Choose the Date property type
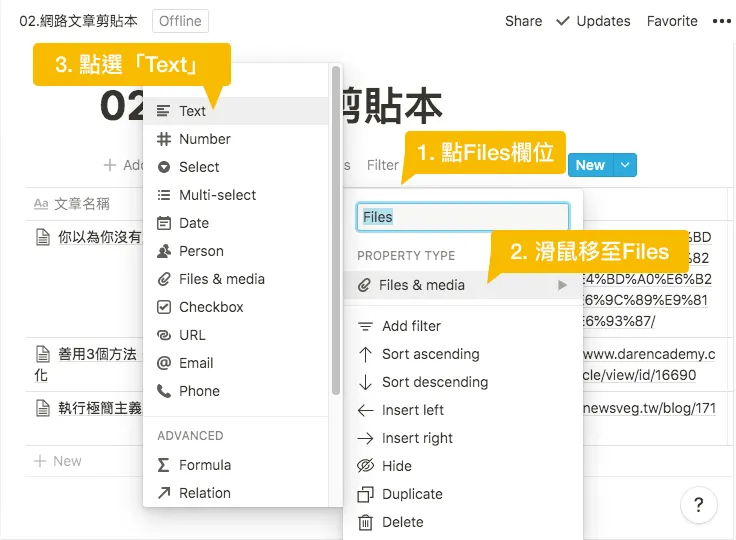The image size is (736, 540). pyautogui.click(x=236, y=223)
